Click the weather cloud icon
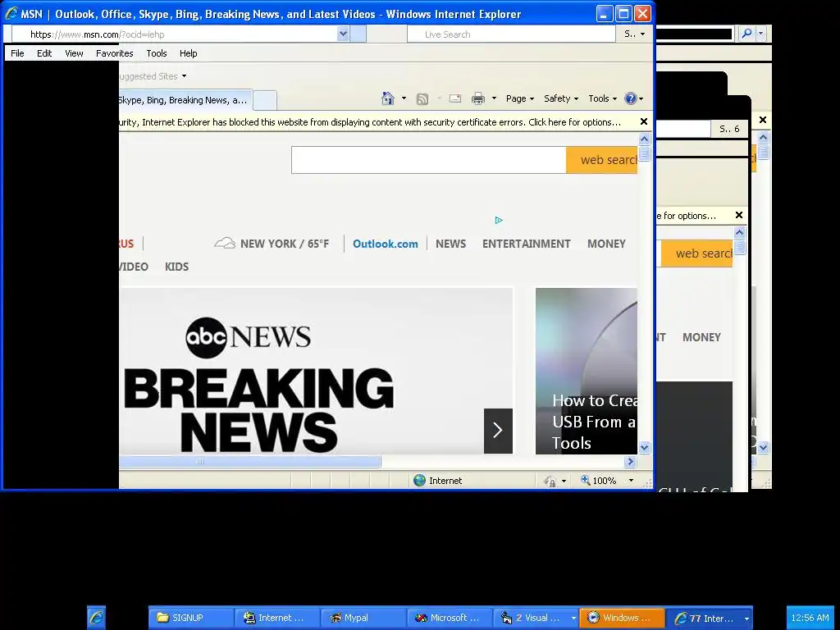This screenshot has height=630, width=840. click(x=225, y=243)
